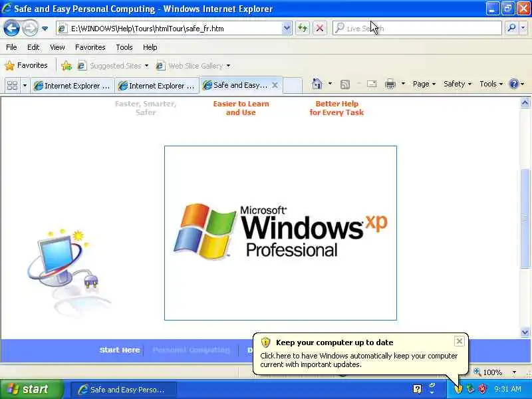Click into the Live Search box
532x399 pixels.
(418, 29)
